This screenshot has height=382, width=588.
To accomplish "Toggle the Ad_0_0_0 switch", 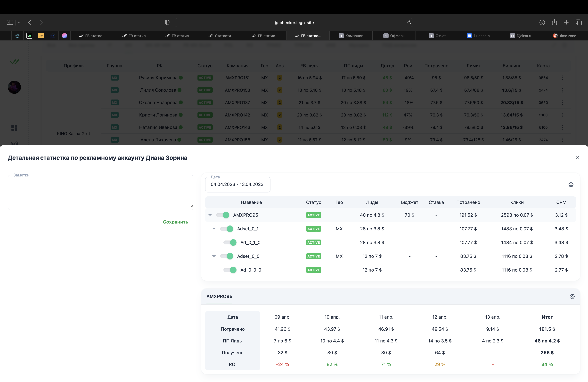I will pyautogui.click(x=230, y=270).
